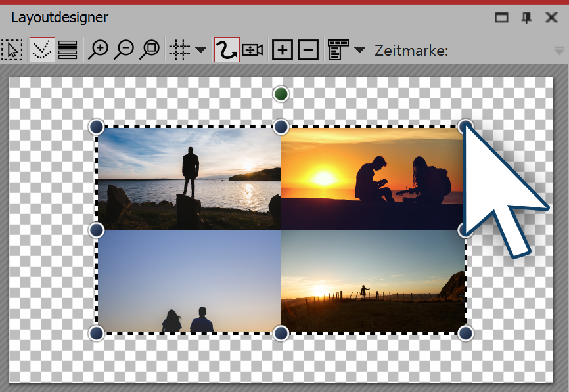Click the alignment tool icon
569x392 pixels.
[x=337, y=50]
